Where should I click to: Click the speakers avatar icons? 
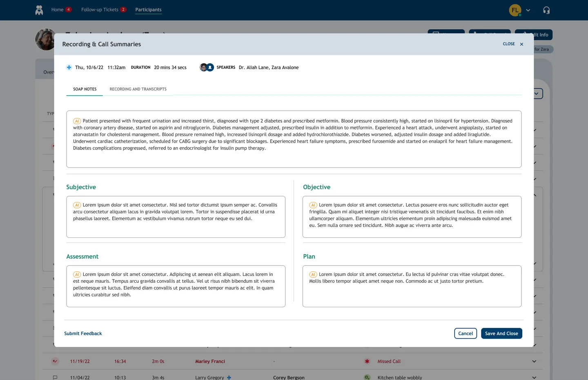(x=207, y=67)
